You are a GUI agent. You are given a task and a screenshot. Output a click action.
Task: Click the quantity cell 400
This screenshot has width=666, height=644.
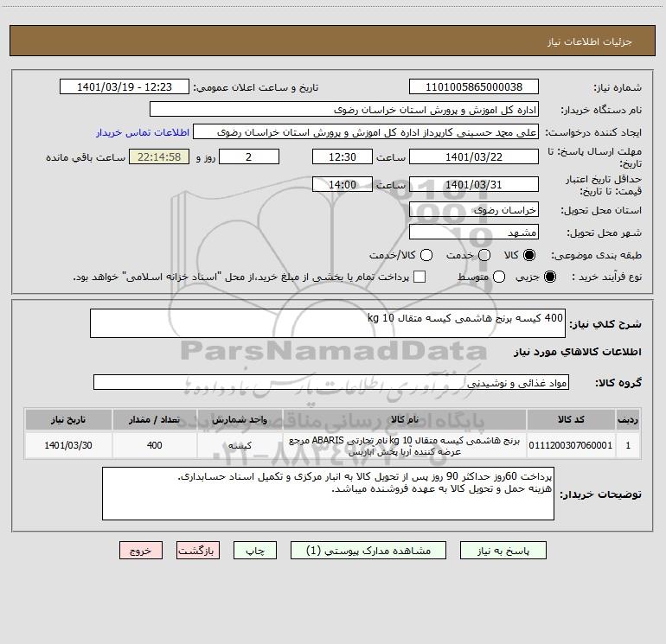coord(155,445)
